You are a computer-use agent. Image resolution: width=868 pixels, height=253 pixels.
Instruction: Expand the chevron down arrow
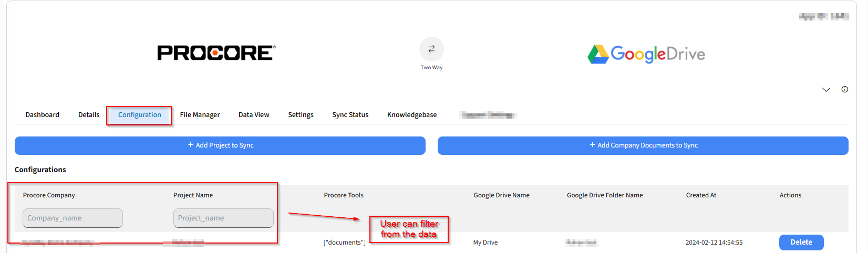[x=826, y=90]
